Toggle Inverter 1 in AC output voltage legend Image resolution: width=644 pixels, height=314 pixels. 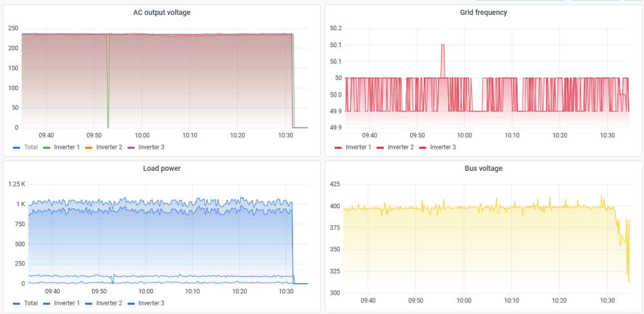(x=67, y=147)
